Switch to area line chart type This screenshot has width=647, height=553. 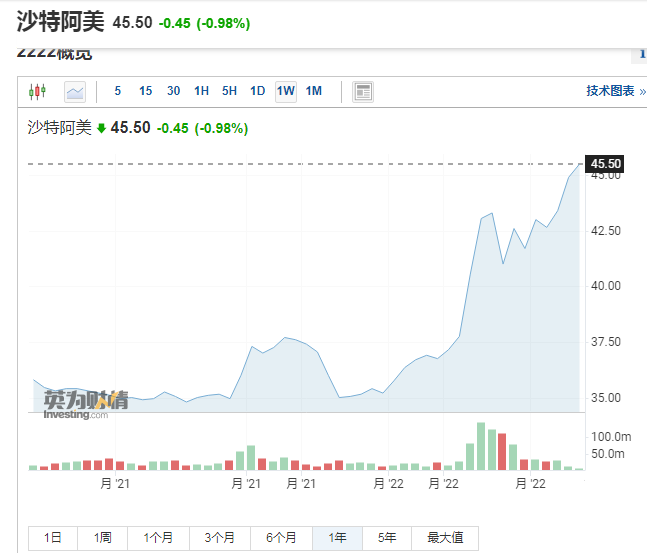pos(75,92)
